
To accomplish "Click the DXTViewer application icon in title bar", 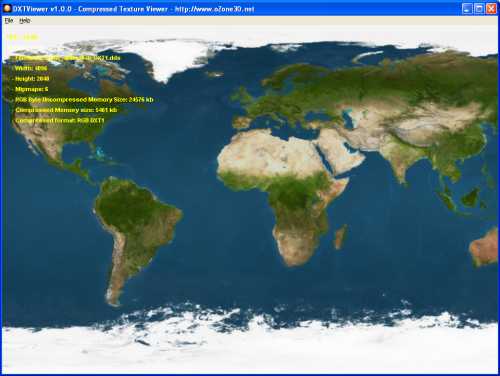I will click(x=7, y=8).
